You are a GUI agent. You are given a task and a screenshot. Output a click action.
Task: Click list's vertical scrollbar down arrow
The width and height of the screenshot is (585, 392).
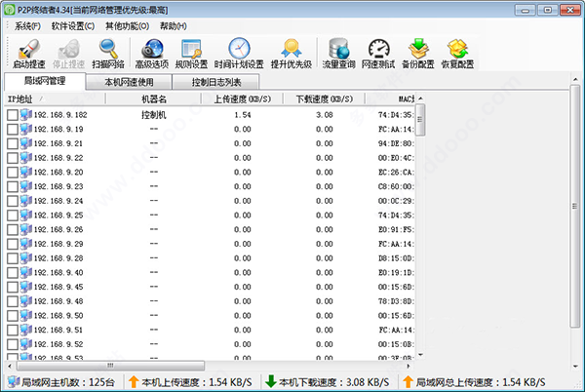click(x=420, y=355)
